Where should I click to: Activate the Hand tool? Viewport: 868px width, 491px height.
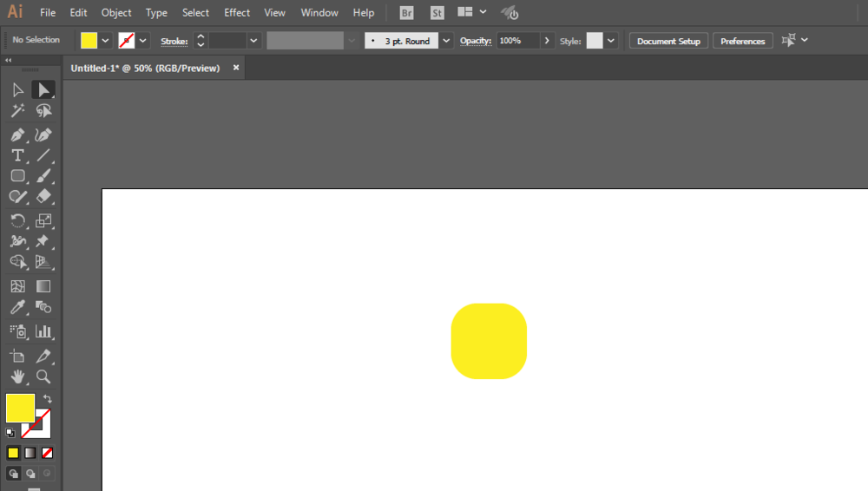(x=17, y=377)
